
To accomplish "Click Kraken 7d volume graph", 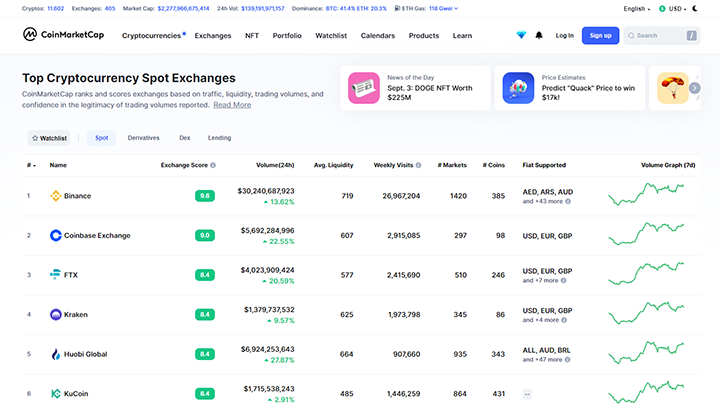I will pyautogui.click(x=646, y=313).
